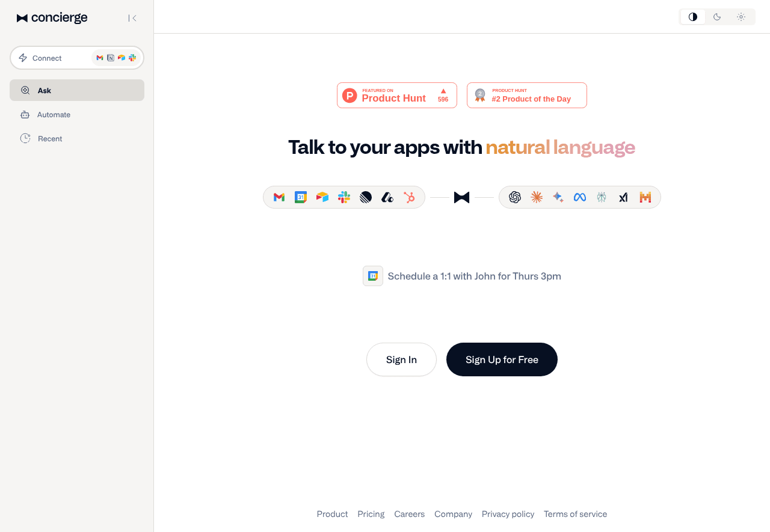Click the Mistral icon in models row
This screenshot has width=770, height=532.
click(x=645, y=197)
